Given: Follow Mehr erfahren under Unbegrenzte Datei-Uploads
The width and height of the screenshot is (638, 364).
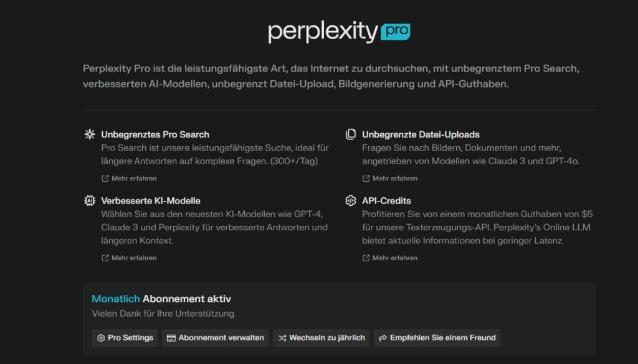Looking at the screenshot, I should tap(390, 179).
